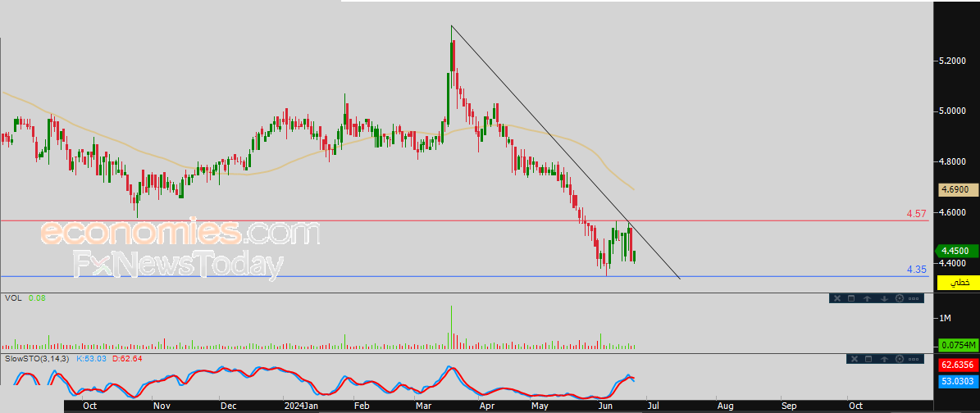Open SlowSTO indicator settings gear
Viewport: 980px width, 413px height.
[900, 359]
